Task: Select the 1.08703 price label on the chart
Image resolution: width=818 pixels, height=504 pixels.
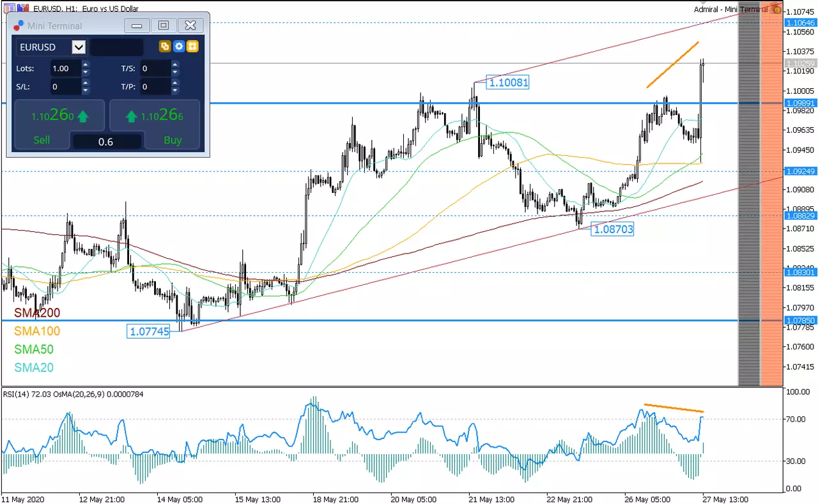Action: click(612, 229)
